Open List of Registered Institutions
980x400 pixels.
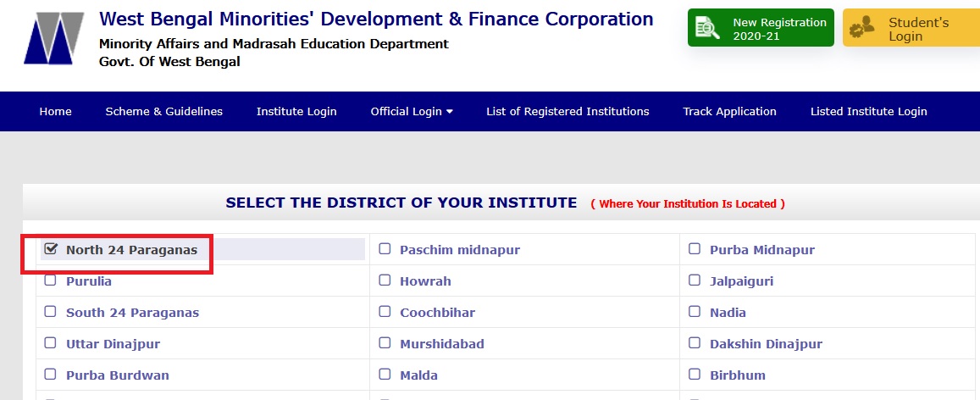[568, 111]
